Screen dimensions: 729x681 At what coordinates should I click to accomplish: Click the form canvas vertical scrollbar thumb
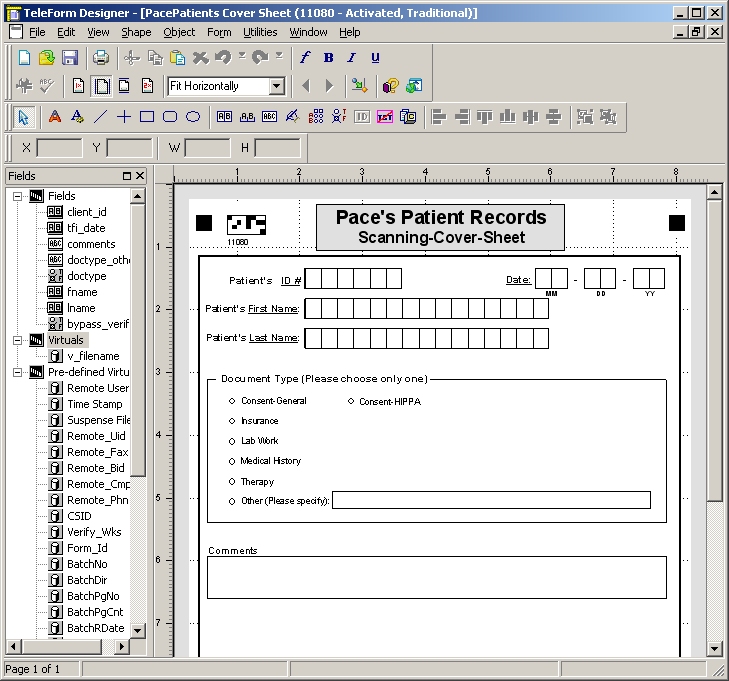pyautogui.click(x=714, y=350)
